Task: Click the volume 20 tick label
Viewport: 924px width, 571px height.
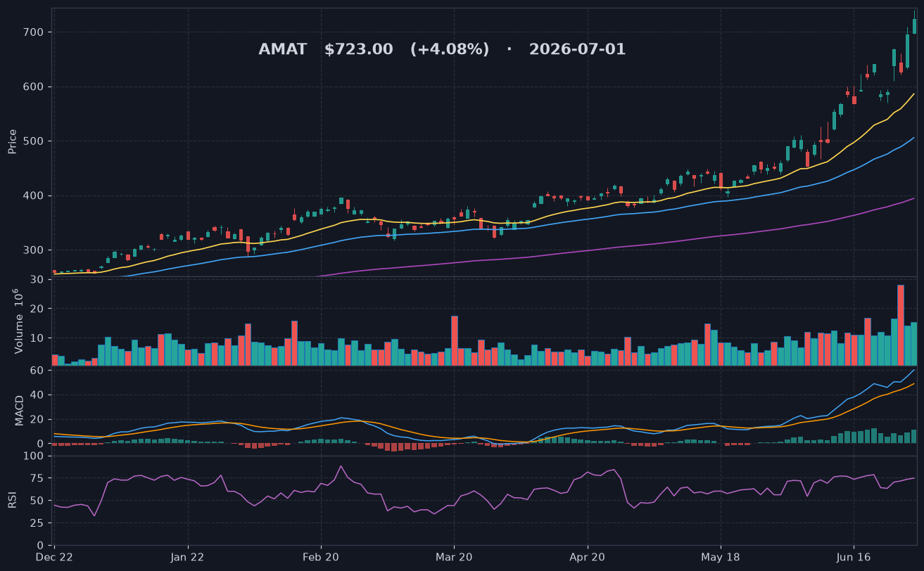Action: pyautogui.click(x=38, y=309)
